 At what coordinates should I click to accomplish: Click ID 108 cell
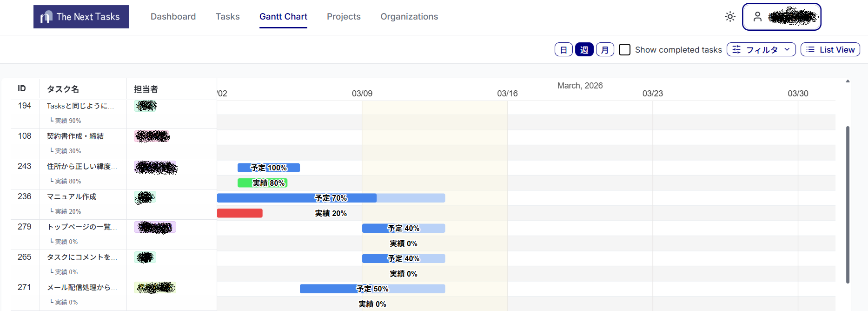coord(25,136)
